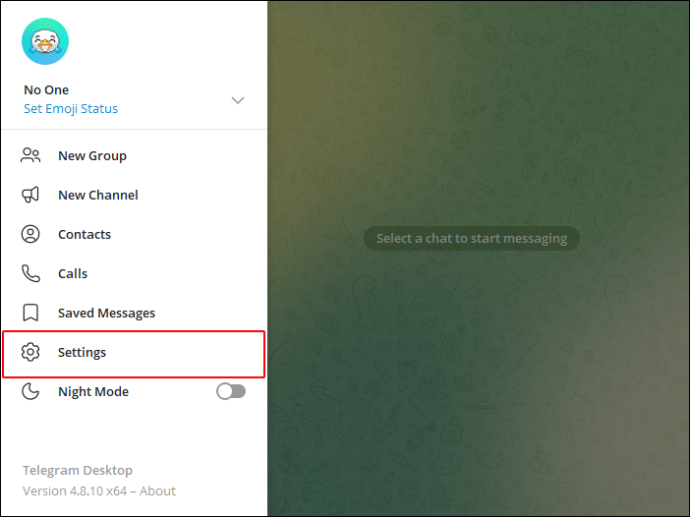This screenshot has height=517, width=690.
Task: Click the Contacts person icon
Action: click(30, 234)
